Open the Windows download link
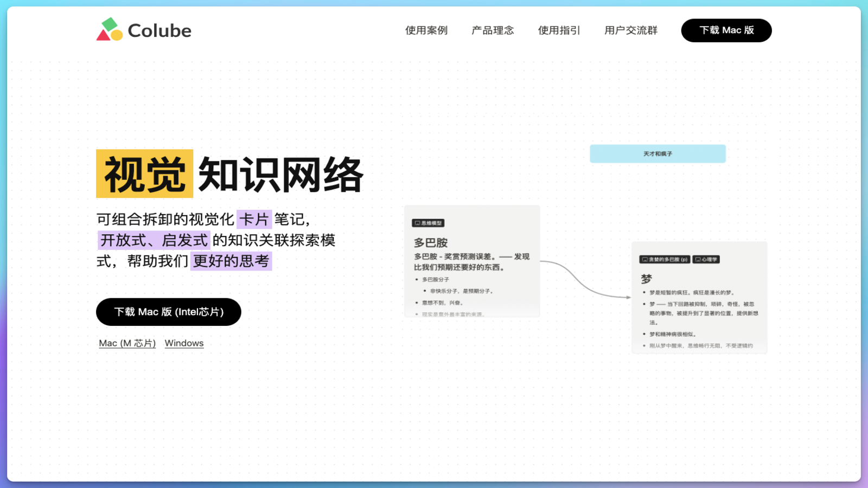 [x=184, y=343]
